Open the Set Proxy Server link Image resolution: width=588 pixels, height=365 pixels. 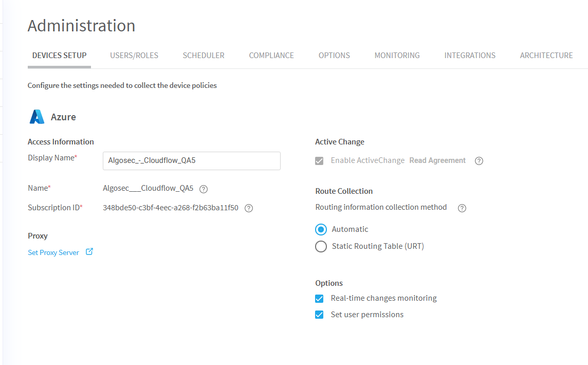(53, 253)
